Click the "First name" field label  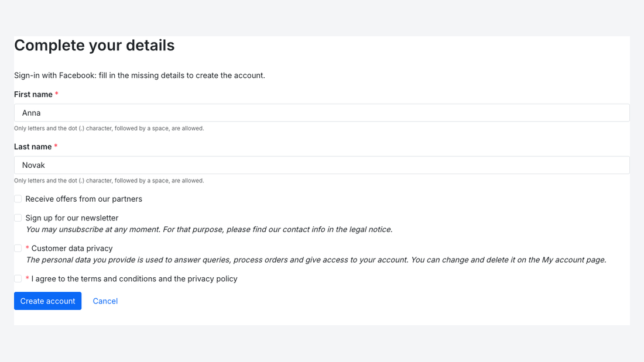coord(33,94)
